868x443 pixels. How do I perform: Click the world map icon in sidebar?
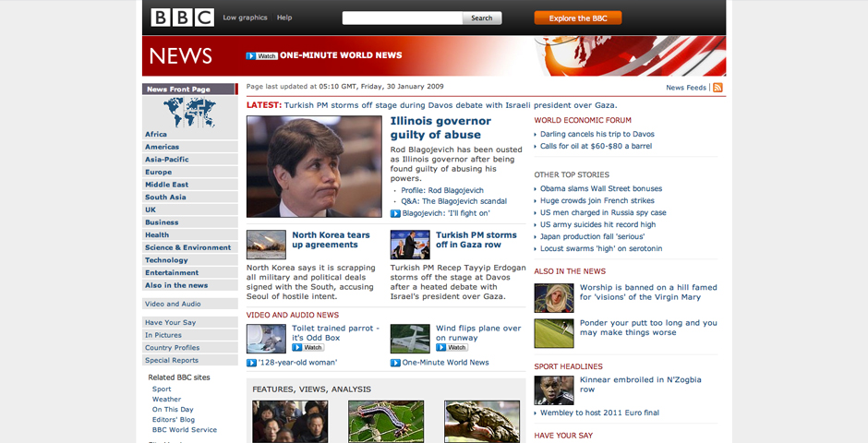click(x=190, y=113)
